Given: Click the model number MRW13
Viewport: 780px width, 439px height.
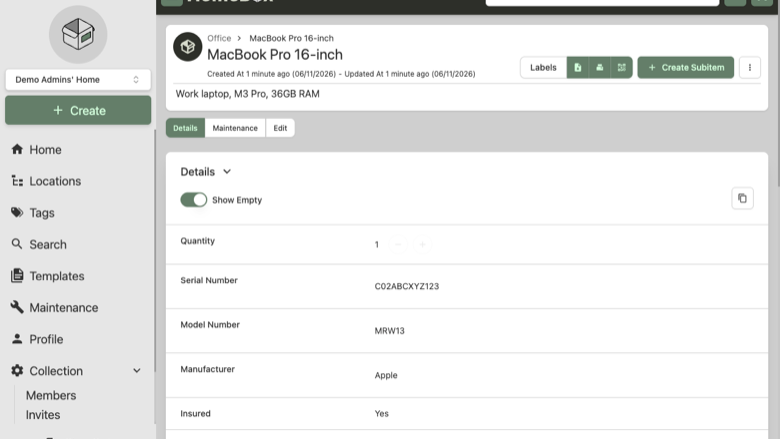Looking at the screenshot, I should click(x=390, y=331).
